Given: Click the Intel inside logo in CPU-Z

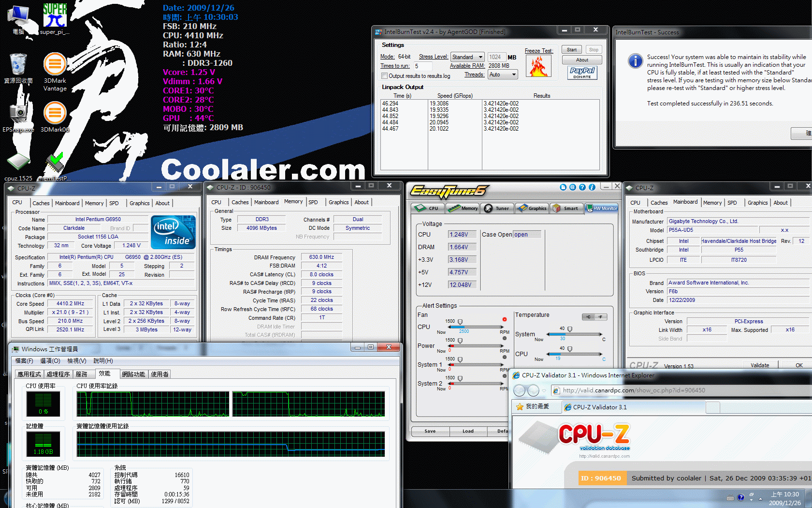Looking at the screenshot, I should (x=173, y=232).
